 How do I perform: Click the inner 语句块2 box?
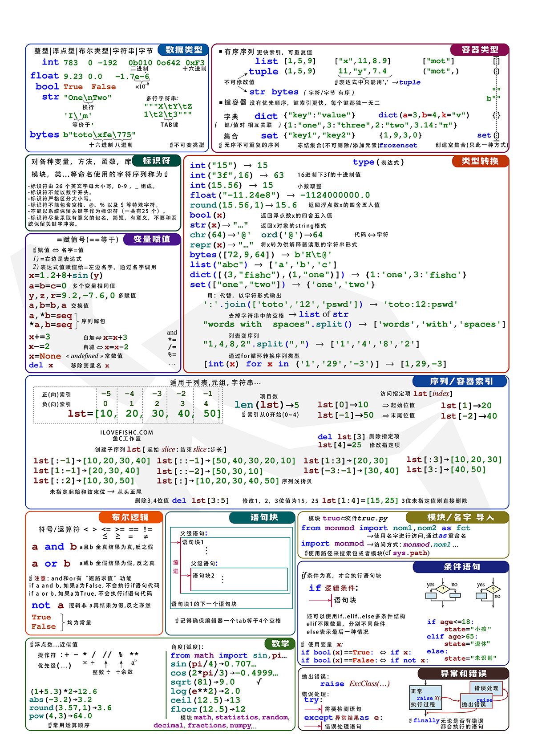click(x=239, y=579)
